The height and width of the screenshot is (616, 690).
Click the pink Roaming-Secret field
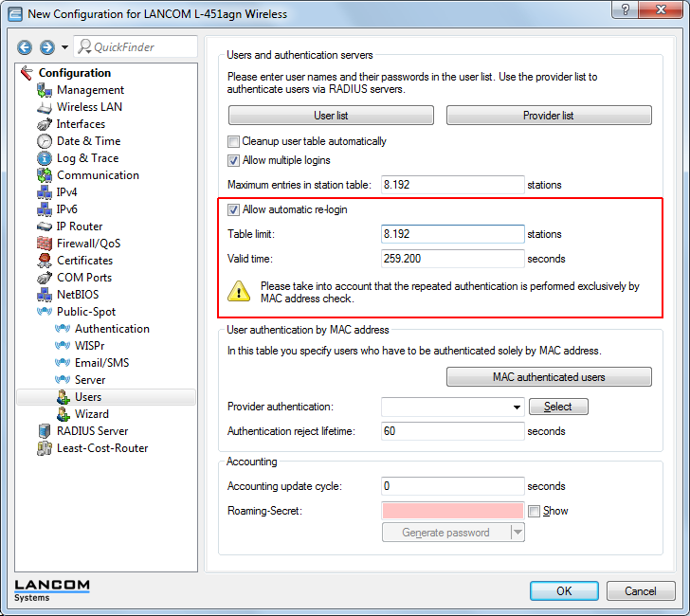(452, 511)
